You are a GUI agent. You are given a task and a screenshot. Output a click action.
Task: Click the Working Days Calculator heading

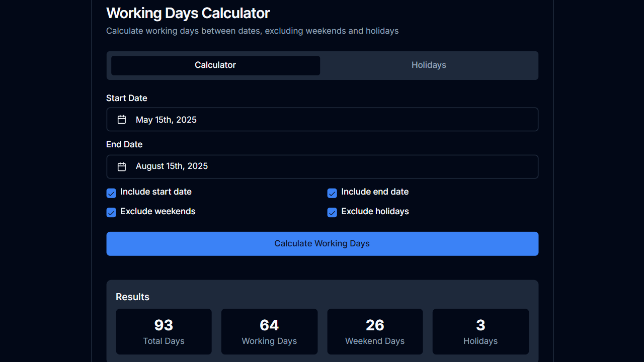[x=188, y=13]
